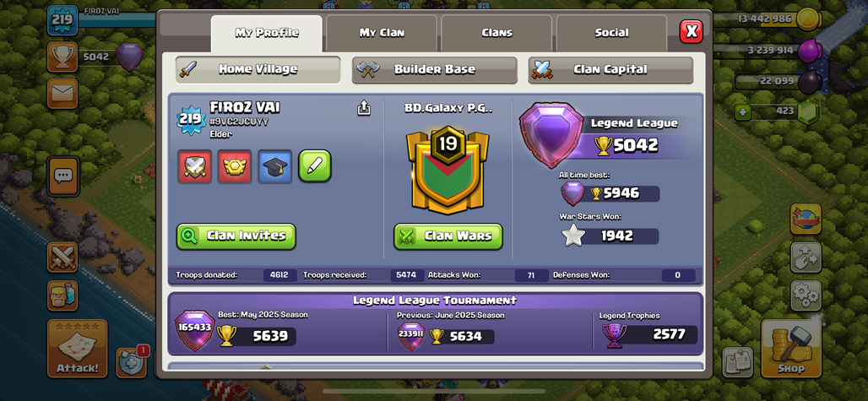Select the Home Village view
Image resolution: width=868 pixels, height=401 pixels.
pos(258,70)
